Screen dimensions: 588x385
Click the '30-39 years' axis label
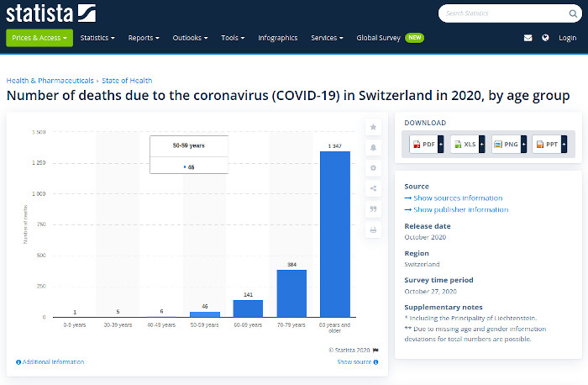click(118, 325)
